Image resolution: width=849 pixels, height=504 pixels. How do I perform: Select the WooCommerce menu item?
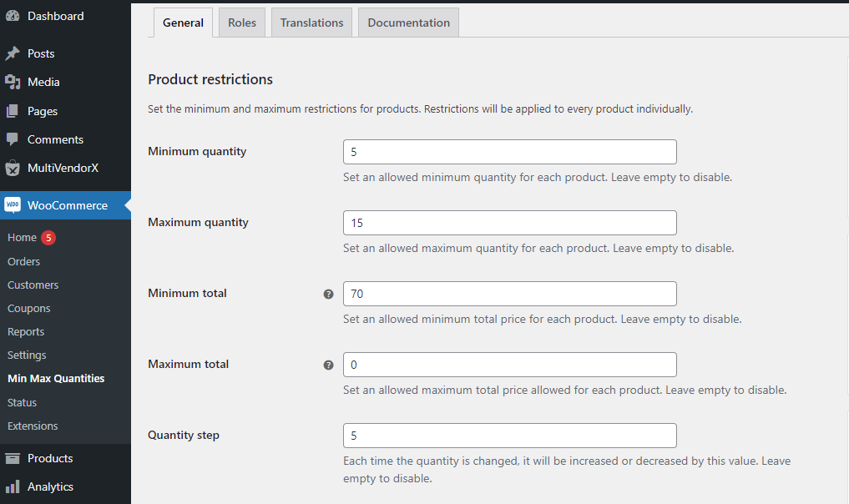coord(68,205)
